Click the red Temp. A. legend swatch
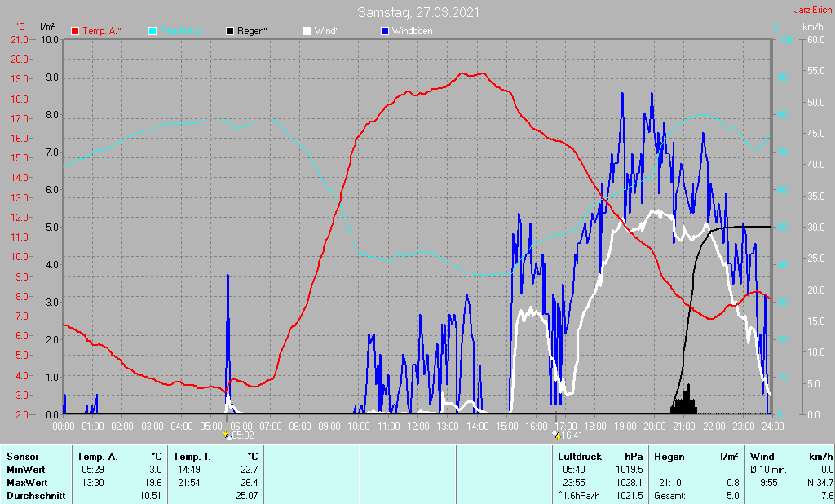This screenshot has height=504, width=835. 75,31
